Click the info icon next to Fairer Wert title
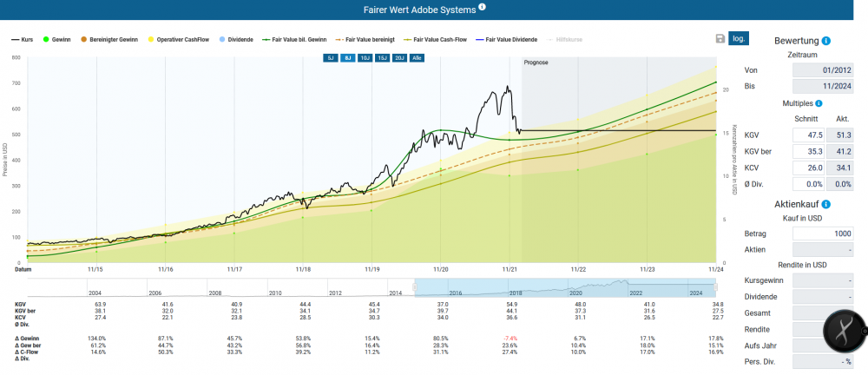The image size is (868, 375). point(482,7)
